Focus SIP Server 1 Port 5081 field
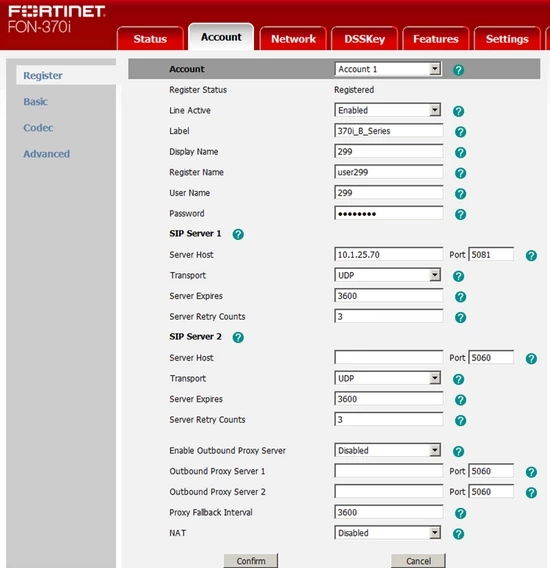The height and width of the screenshot is (568, 550). [x=491, y=255]
